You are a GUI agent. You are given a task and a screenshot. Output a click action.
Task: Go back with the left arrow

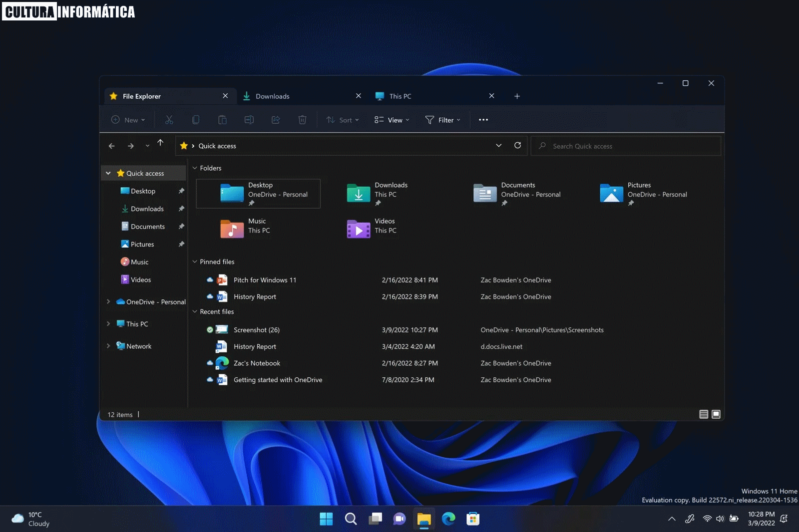[112, 146]
